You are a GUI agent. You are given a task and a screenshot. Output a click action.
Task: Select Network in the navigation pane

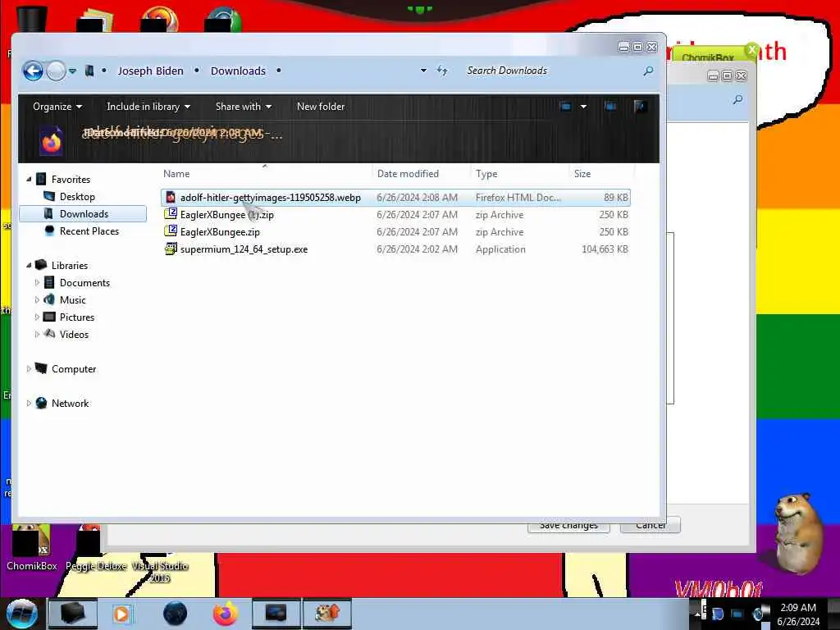[x=70, y=403]
